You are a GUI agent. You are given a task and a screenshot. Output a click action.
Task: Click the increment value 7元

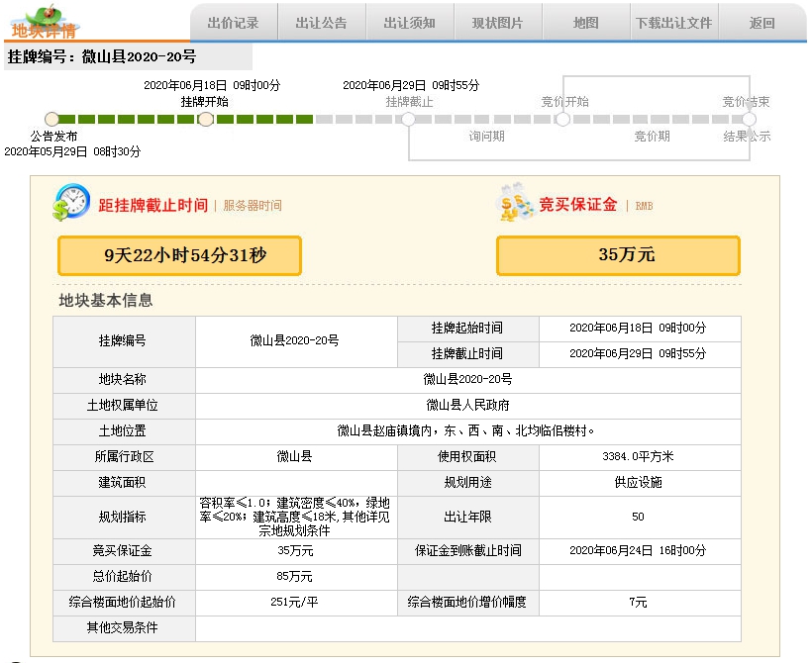(x=638, y=602)
